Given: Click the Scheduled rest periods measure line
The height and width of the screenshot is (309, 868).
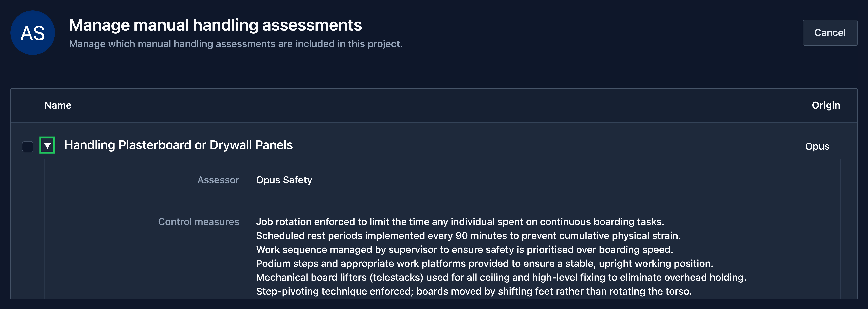Looking at the screenshot, I should [x=468, y=236].
